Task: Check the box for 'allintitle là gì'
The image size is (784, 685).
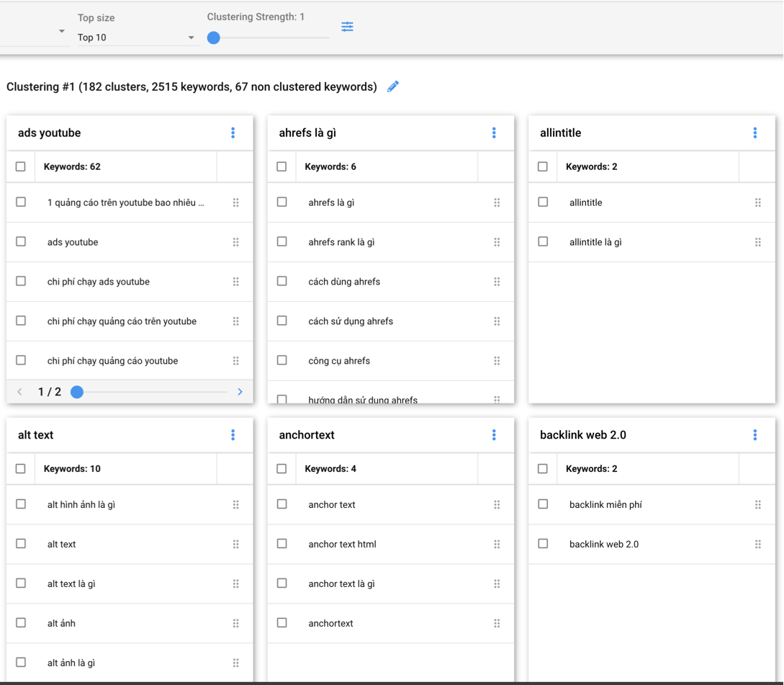Action: (x=543, y=242)
